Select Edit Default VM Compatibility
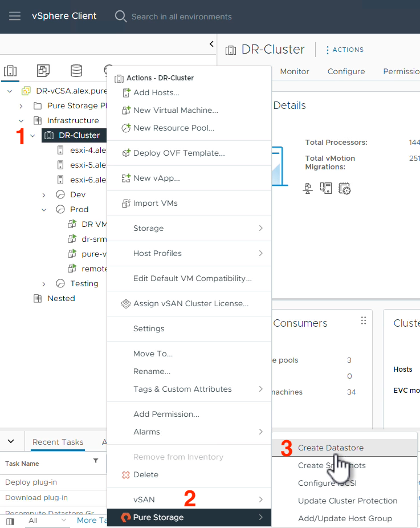 pos(189,278)
